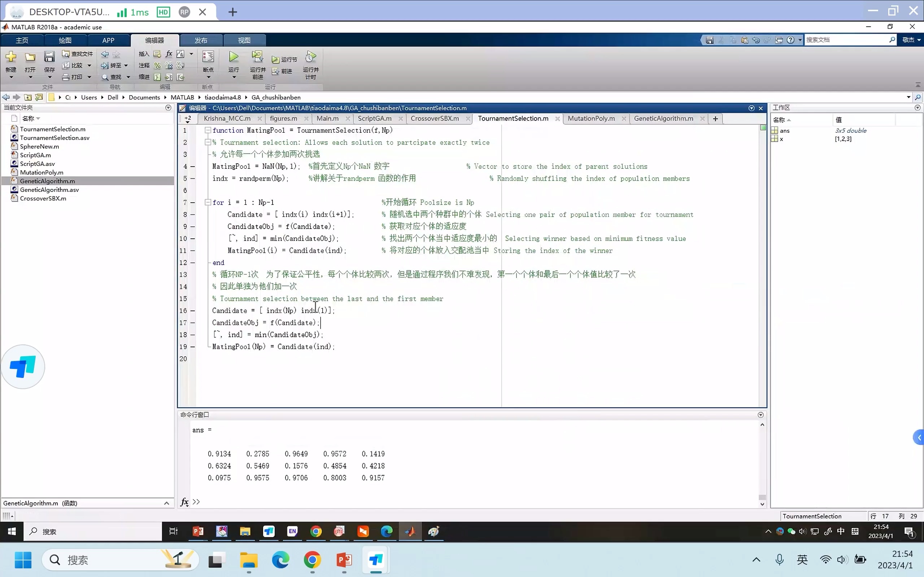Open the Compare (比较) dropdown arrow
924x577 pixels.
[x=90, y=66]
